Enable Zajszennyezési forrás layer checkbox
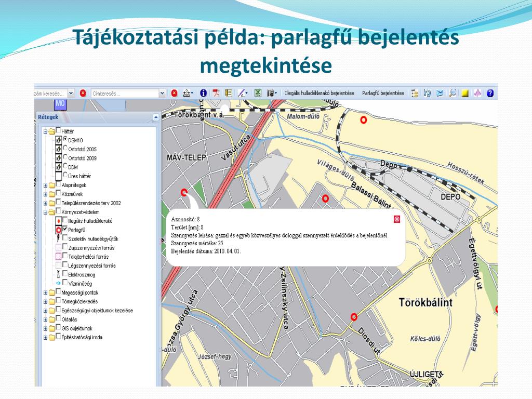Viewport: 532px width, 399px height. [x=65, y=247]
